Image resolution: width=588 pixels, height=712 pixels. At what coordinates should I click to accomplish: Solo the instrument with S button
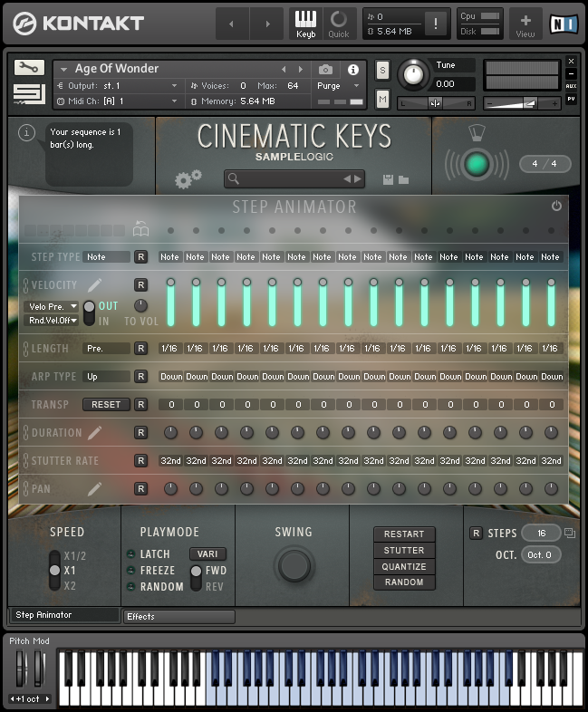click(382, 71)
